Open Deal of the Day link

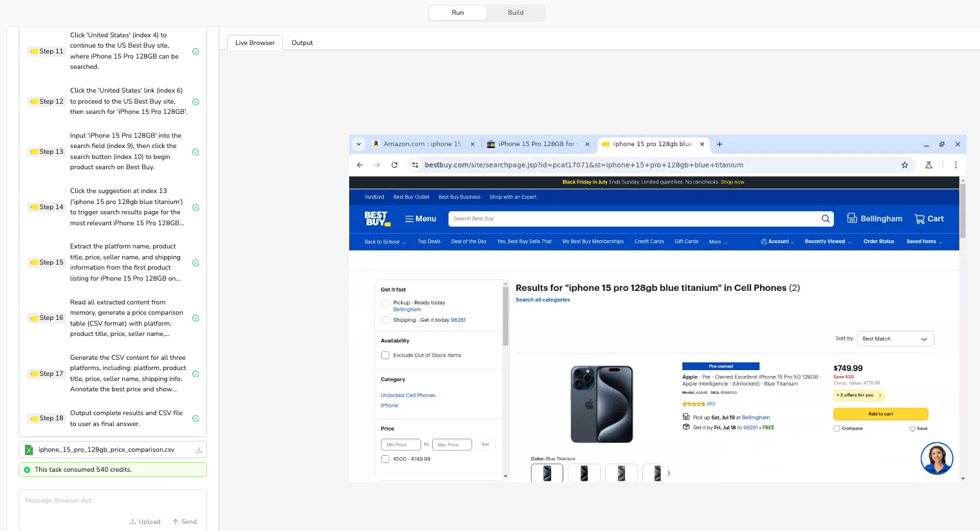(469, 241)
